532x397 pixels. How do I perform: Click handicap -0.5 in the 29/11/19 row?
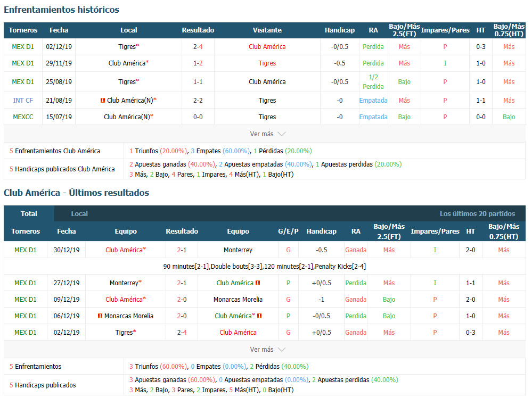point(340,63)
